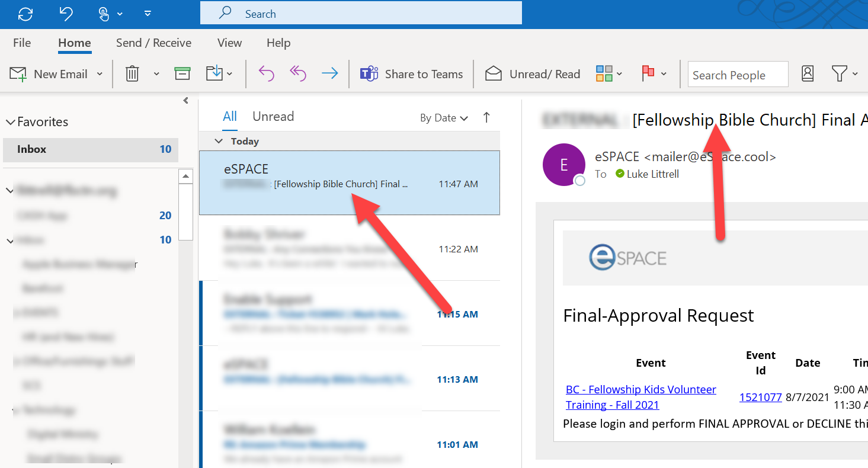Screen dimensions: 868x468
Task: Select the blurred folder with count 20
Action: 91,216
